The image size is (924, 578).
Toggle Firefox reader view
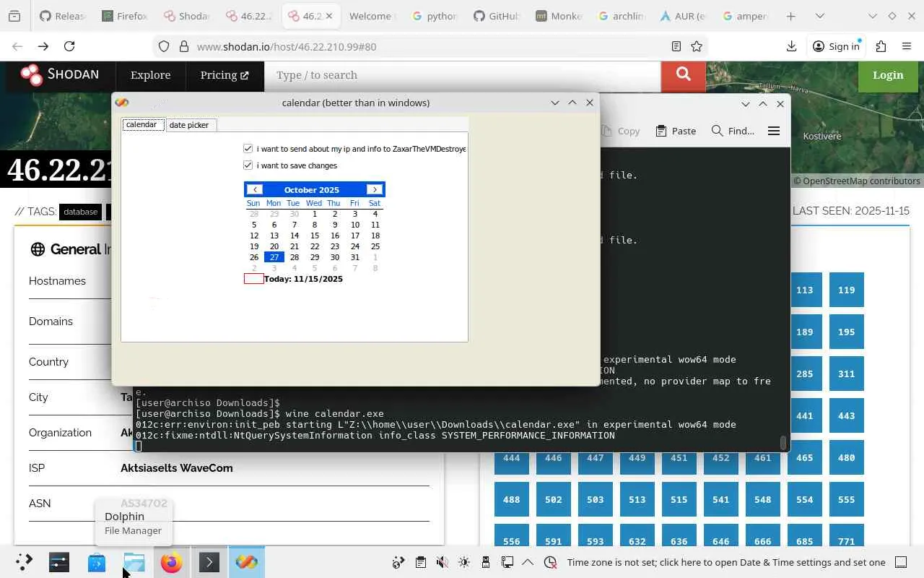click(676, 46)
